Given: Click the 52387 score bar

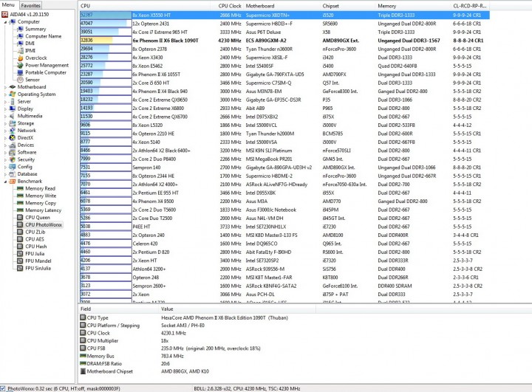Looking at the screenshot, I should click(106, 15).
